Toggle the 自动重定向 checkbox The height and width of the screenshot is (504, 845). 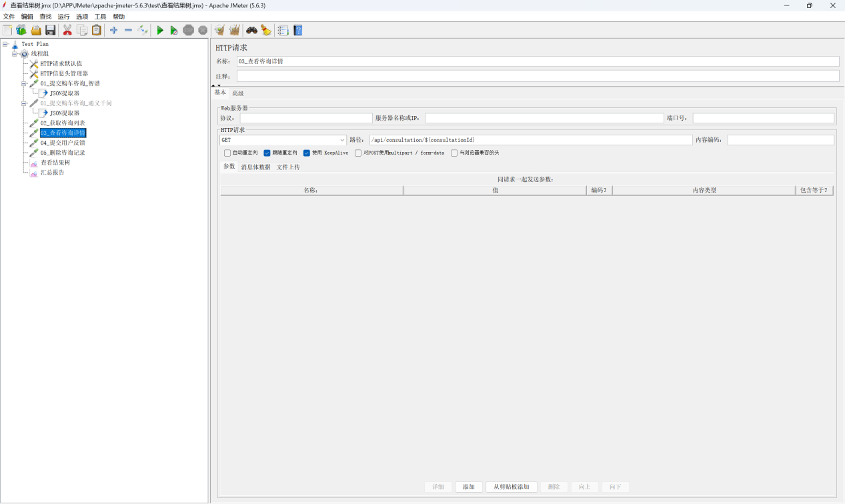coord(227,153)
